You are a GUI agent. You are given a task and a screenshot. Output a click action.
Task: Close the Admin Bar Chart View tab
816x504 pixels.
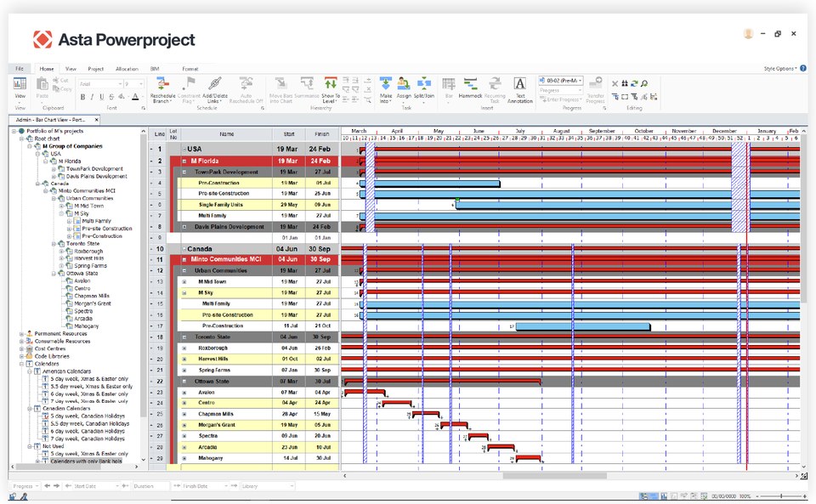pos(96,120)
